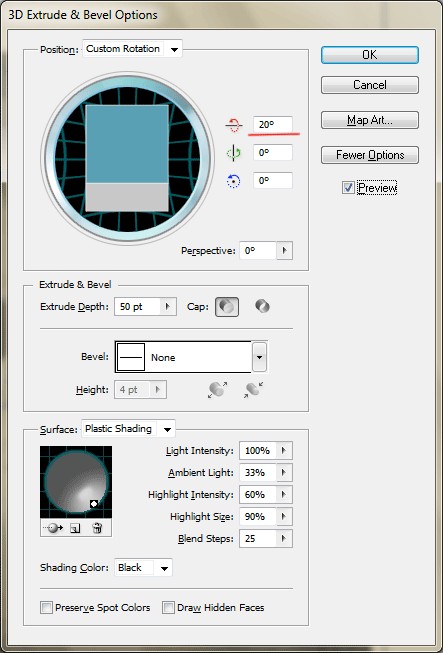
Task: Select Bevel Extent Out icon
Action: pyautogui.click(x=217, y=389)
